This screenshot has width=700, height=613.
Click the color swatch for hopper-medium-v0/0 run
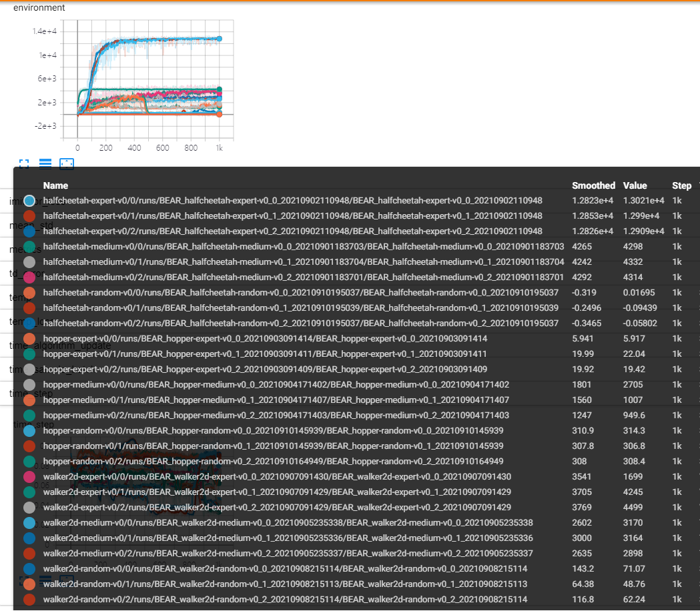tap(29, 385)
